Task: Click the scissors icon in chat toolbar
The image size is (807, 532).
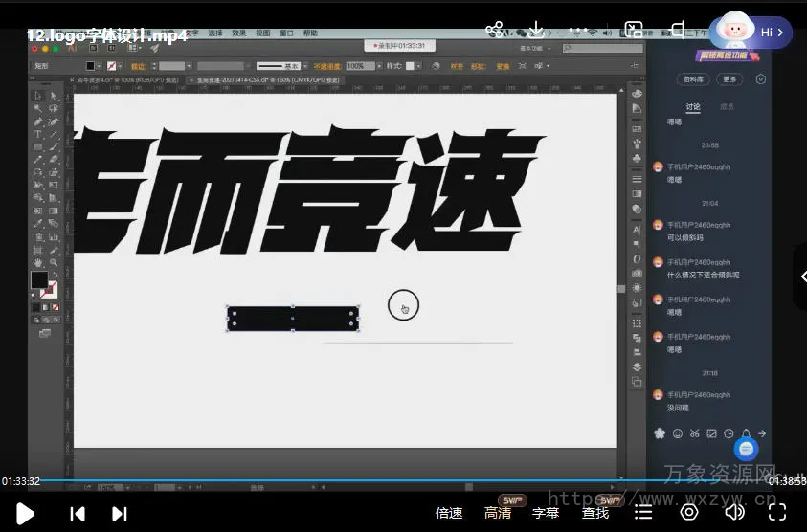Action: click(695, 433)
